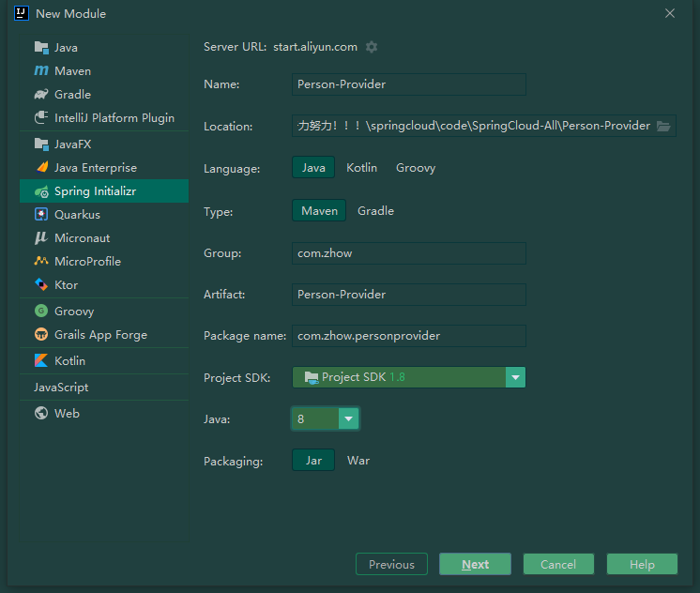Select the Micronaut mu icon

point(41,238)
